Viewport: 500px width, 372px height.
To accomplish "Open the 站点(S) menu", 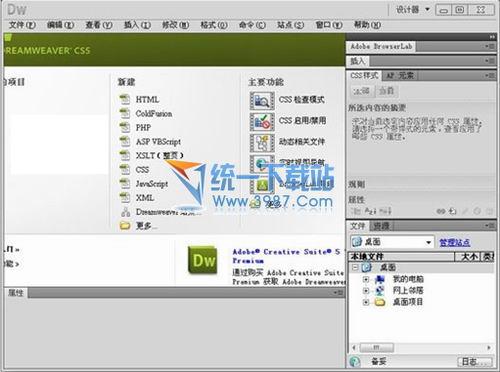I will [x=290, y=25].
